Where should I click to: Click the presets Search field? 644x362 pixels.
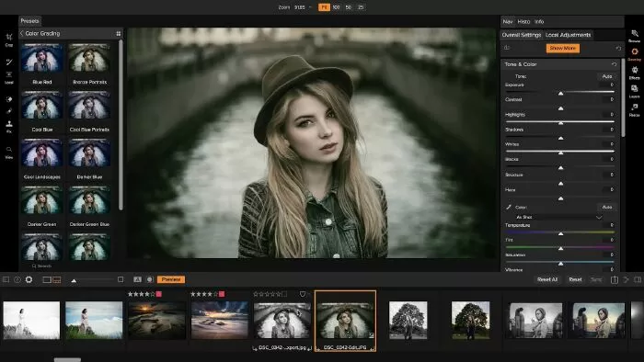point(42,266)
